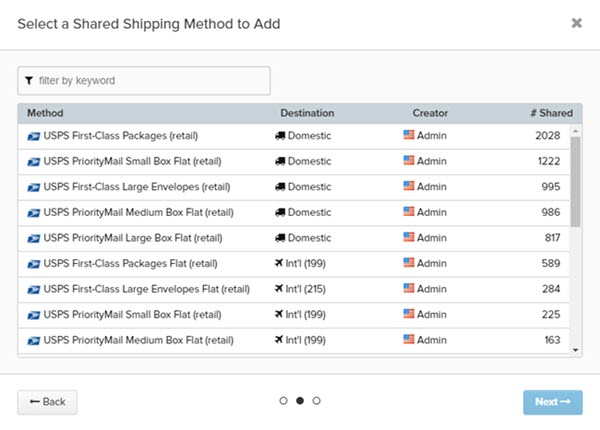Screen dimensions: 600x430
Task: Sort by # Shared column header
Action: (551, 113)
